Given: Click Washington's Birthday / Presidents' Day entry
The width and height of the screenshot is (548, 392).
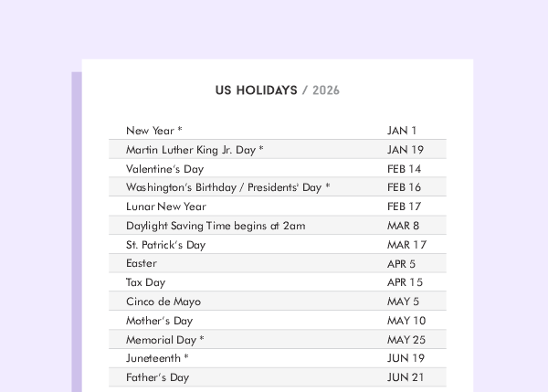Looking at the screenshot, I should click(227, 187).
